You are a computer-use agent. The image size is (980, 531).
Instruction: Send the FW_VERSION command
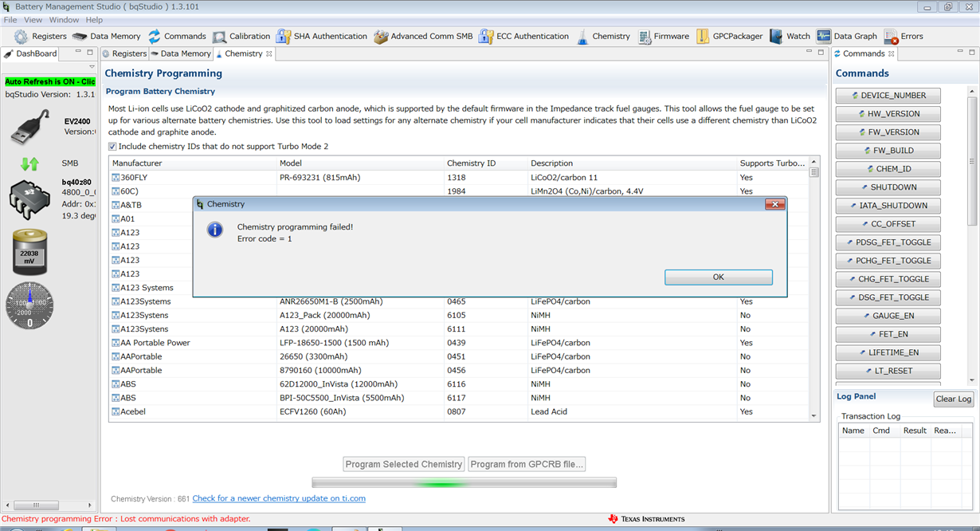coord(888,132)
